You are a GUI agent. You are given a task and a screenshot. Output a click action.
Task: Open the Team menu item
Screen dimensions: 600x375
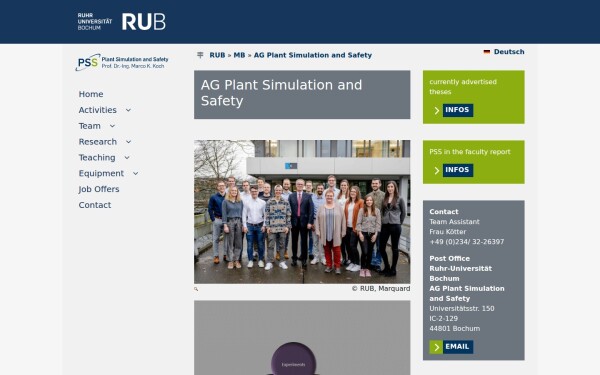90,126
